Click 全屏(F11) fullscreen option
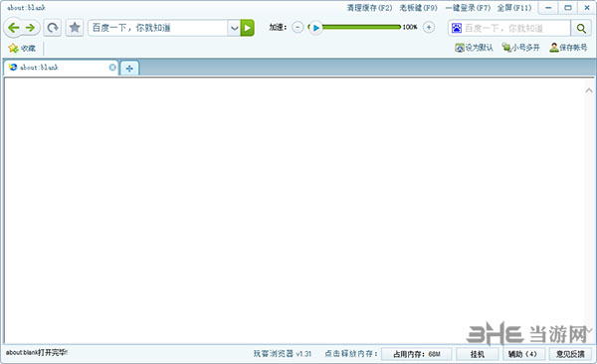The width and height of the screenshot is (597, 364). pos(514,8)
